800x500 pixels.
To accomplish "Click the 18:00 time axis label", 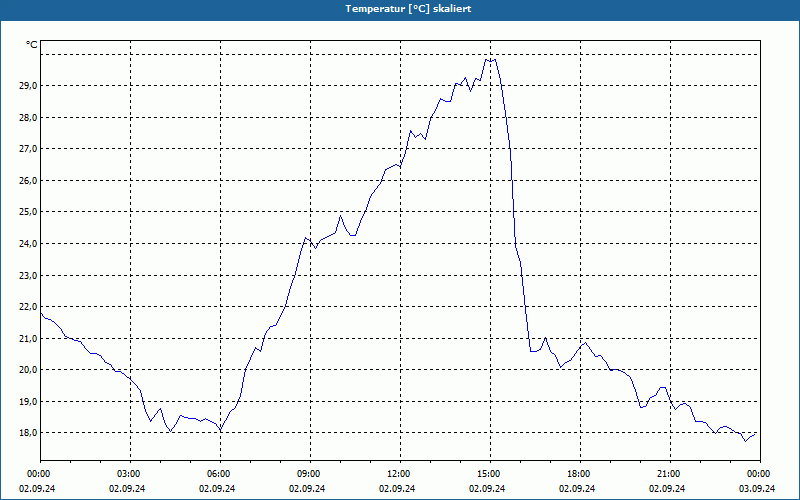I will pyautogui.click(x=580, y=474).
